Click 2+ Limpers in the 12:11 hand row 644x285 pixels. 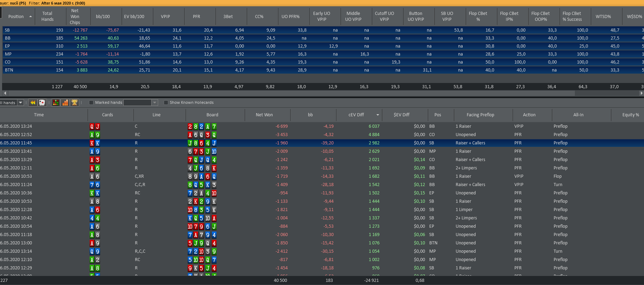[466, 168]
